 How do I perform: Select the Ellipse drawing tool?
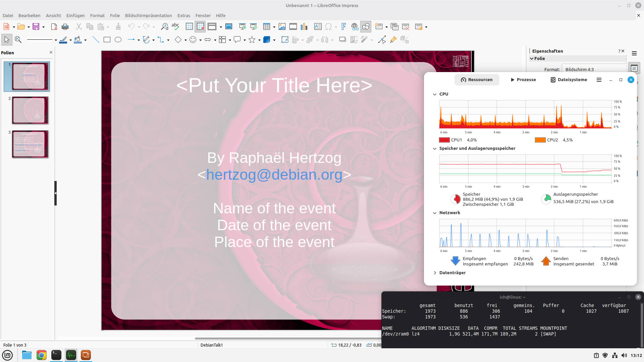click(118, 40)
